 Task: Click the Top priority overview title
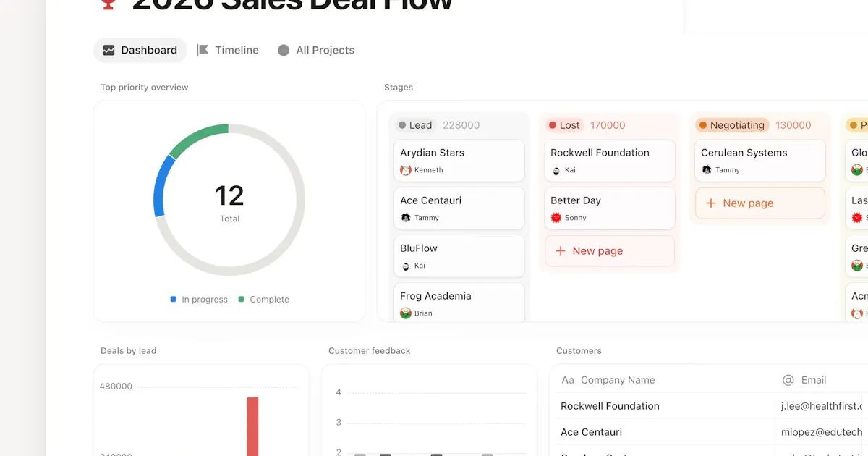click(144, 88)
